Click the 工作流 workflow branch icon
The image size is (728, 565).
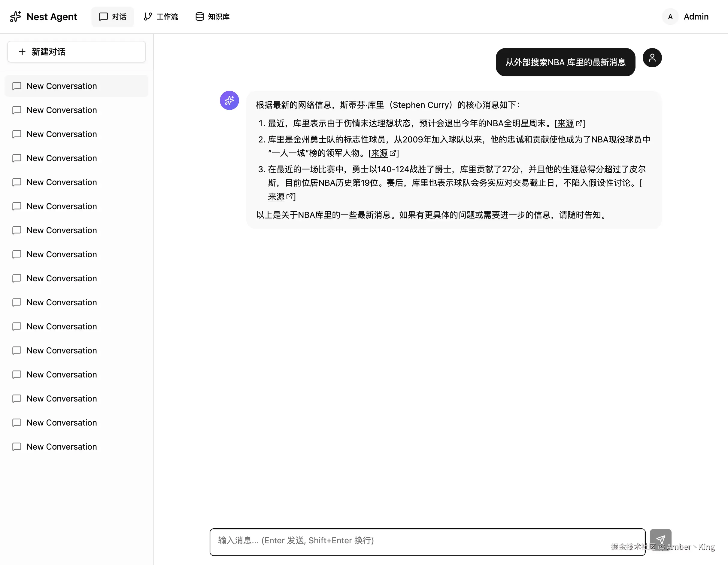click(148, 16)
